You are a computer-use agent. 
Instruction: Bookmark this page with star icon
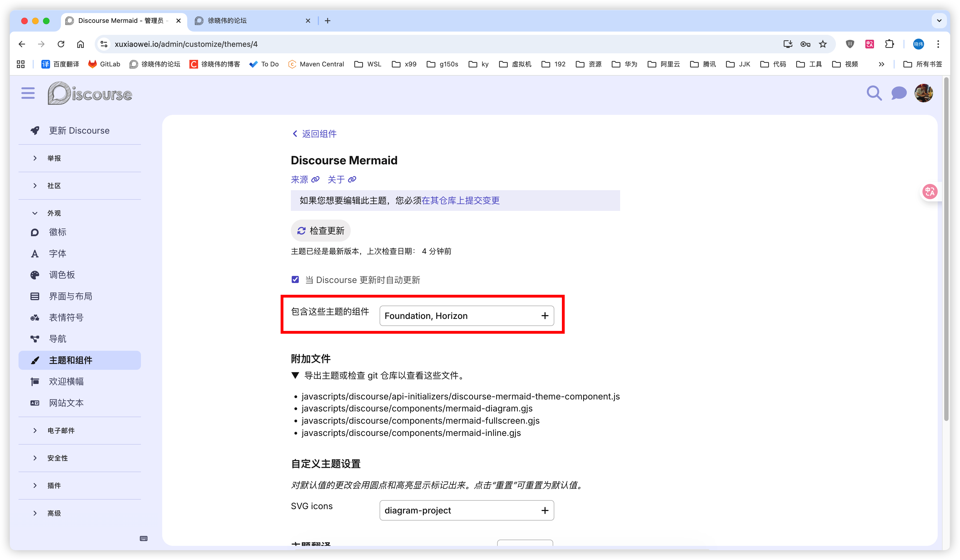pos(823,44)
